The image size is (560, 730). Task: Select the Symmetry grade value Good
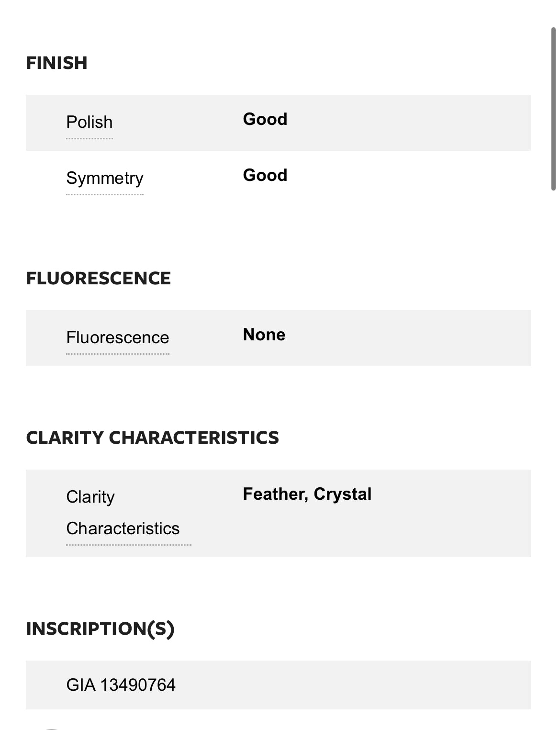[265, 175]
